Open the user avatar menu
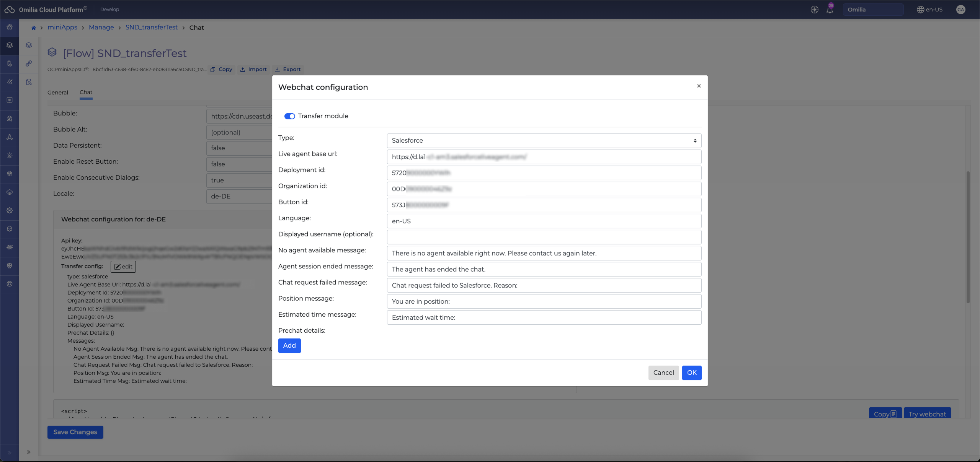Image resolution: width=980 pixels, height=462 pixels. pos(960,10)
